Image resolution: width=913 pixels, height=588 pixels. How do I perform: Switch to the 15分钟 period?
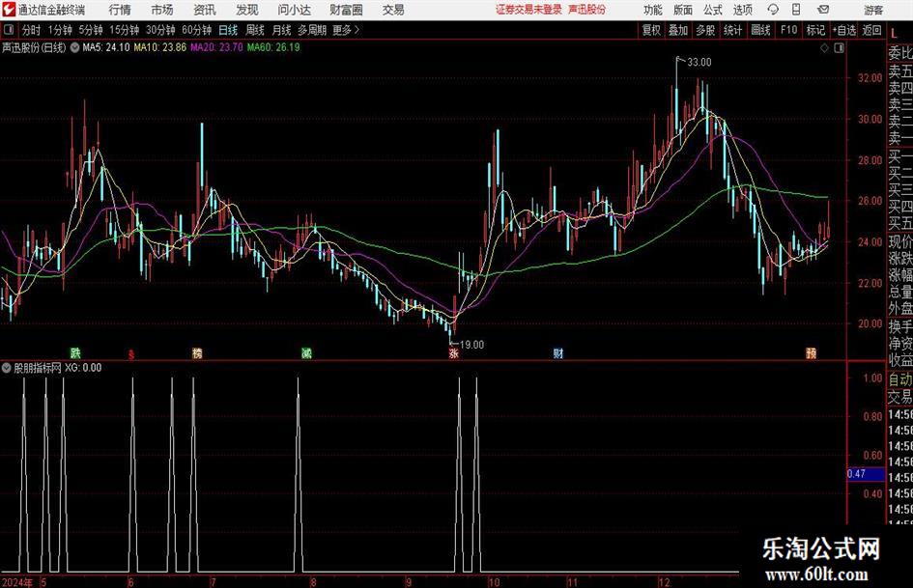[125, 30]
